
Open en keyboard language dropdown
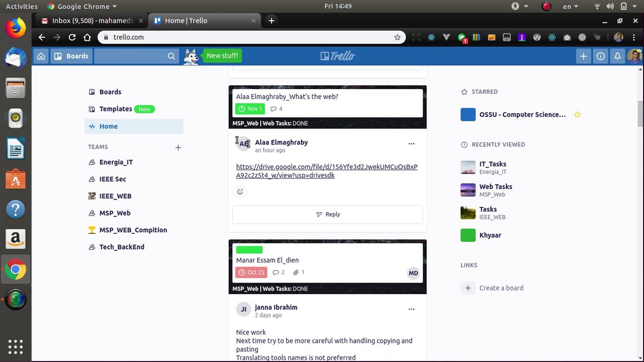coord(571,7)
